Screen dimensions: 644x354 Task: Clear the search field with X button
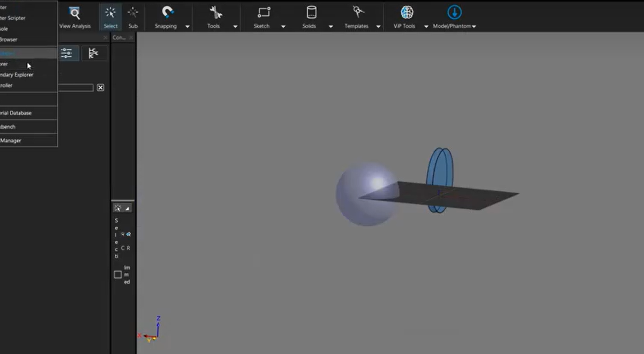point(100,87)
